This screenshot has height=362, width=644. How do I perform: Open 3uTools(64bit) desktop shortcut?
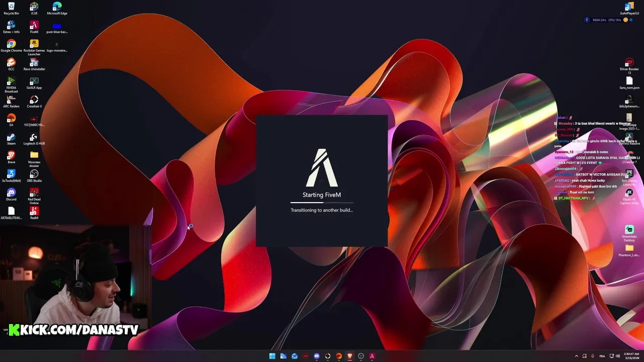coord(11,175)
